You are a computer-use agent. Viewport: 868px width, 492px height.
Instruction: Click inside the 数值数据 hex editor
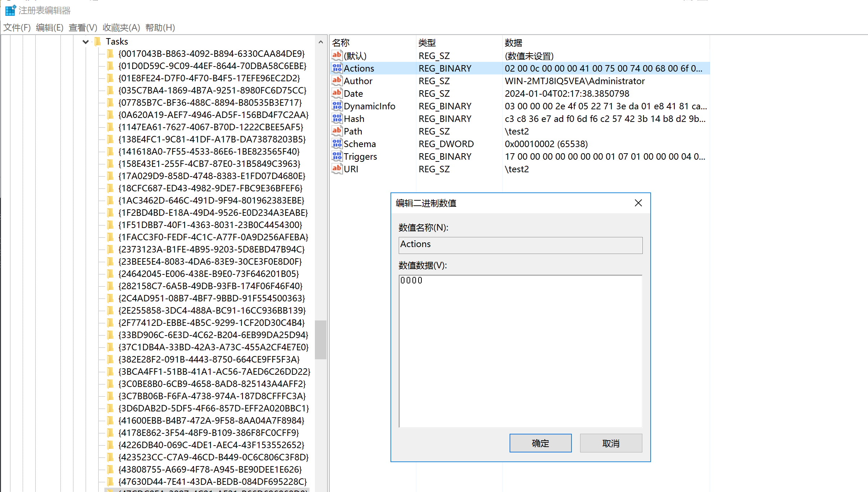[520, 351]
